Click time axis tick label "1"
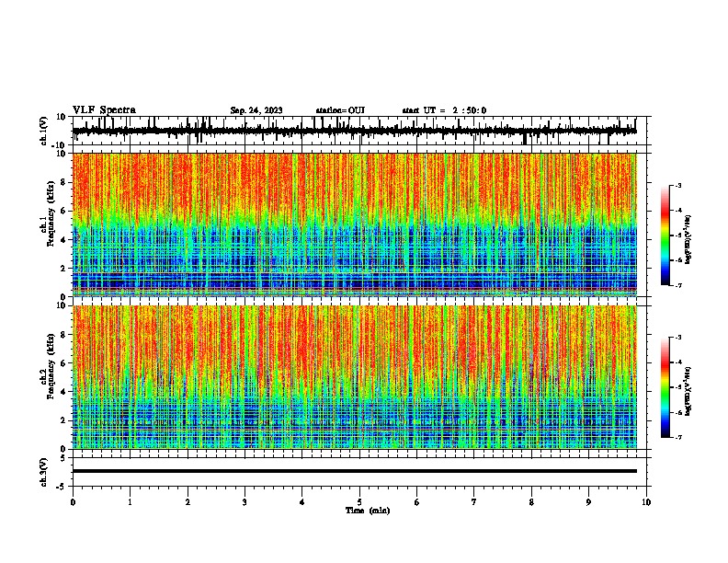This screenshot has width=728, height=563. click(130, 502)
